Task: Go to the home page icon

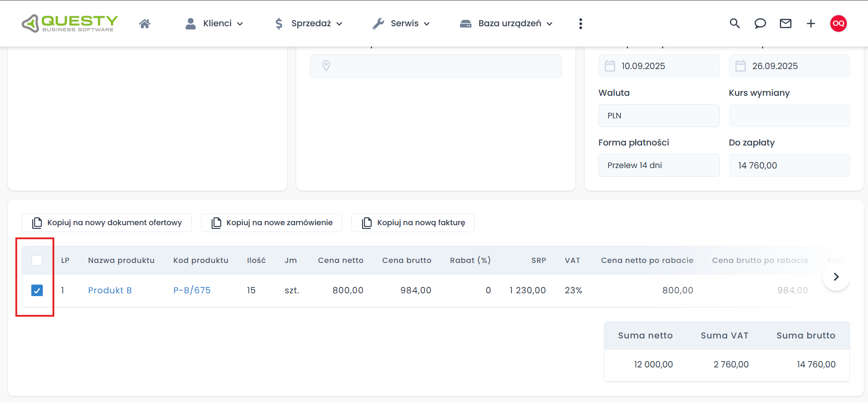Action: pos(144,23)
